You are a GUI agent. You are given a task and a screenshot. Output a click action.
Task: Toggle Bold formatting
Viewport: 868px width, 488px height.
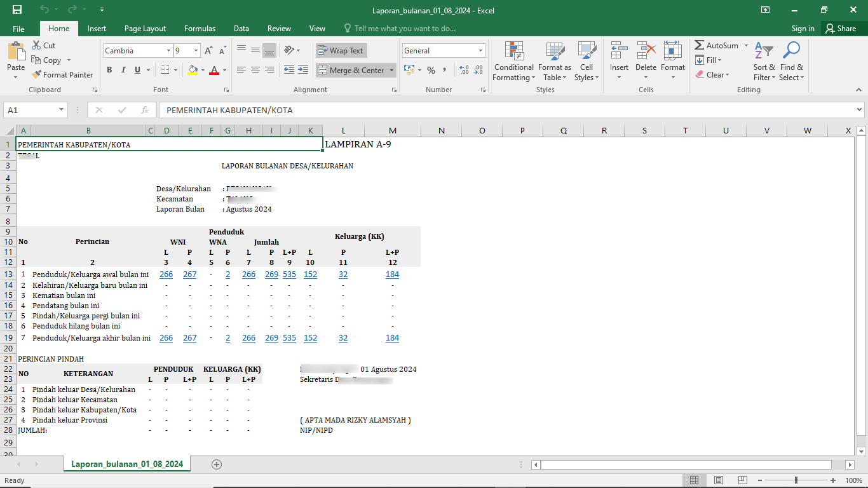[x=109, y=70]
